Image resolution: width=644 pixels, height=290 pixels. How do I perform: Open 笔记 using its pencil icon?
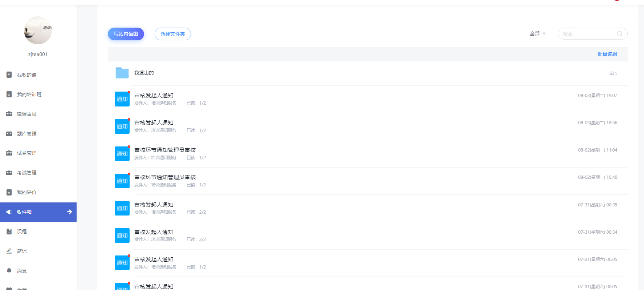click(9, 251)
